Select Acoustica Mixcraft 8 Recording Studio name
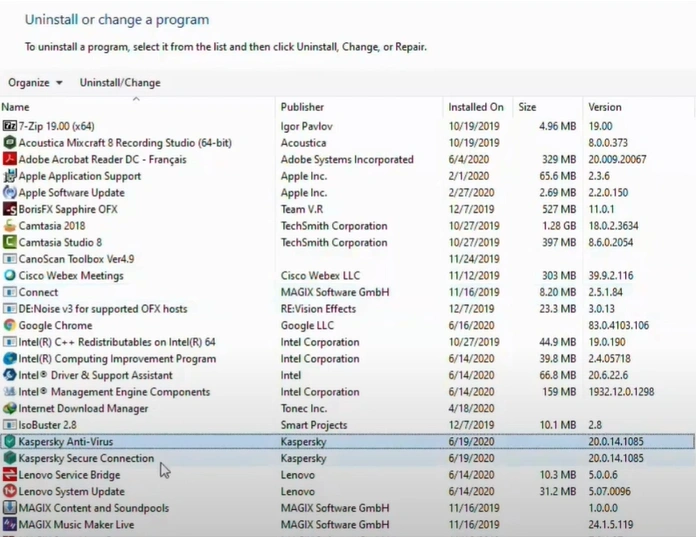The height and width of the screenshot is (537, 696). 125,142
